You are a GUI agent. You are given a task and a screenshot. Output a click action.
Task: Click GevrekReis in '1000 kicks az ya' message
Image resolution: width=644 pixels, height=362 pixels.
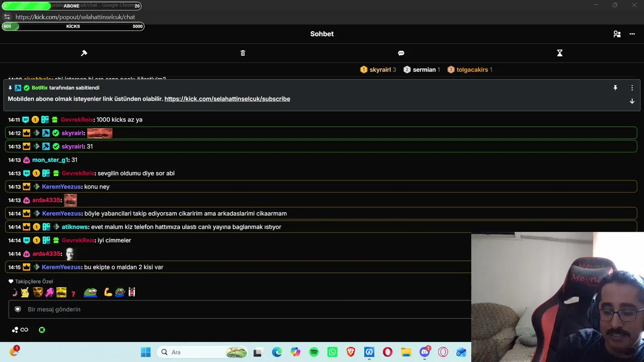77,120
